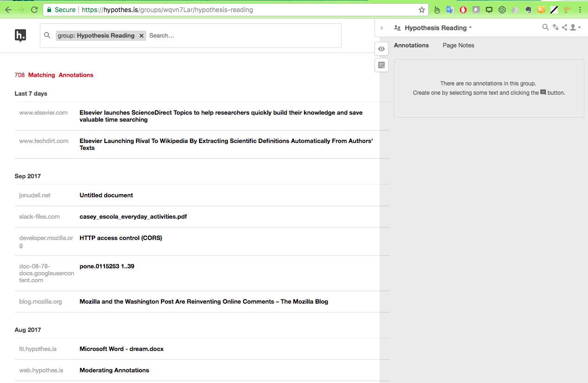The width and height of the screenshot is (588, 383).
Task: Toggle highlight visibility with the eye icon
Action: [x=381, y=49]
